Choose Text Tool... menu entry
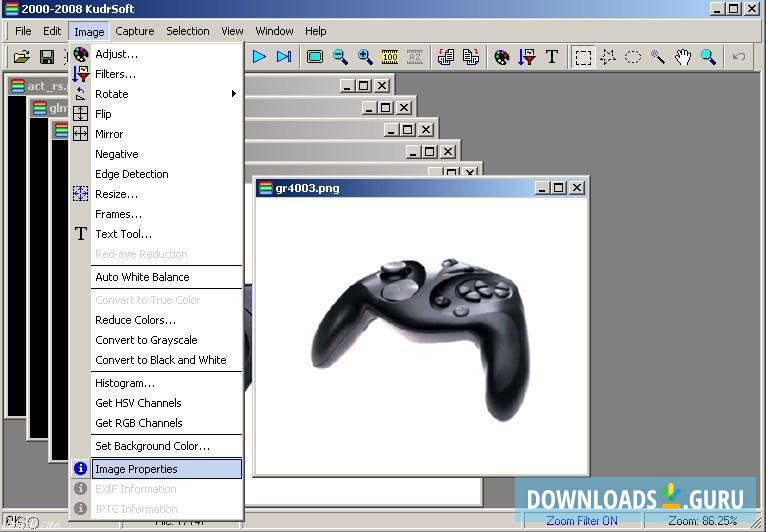Viewport: 766px width, 532px height. coord(156,234)
